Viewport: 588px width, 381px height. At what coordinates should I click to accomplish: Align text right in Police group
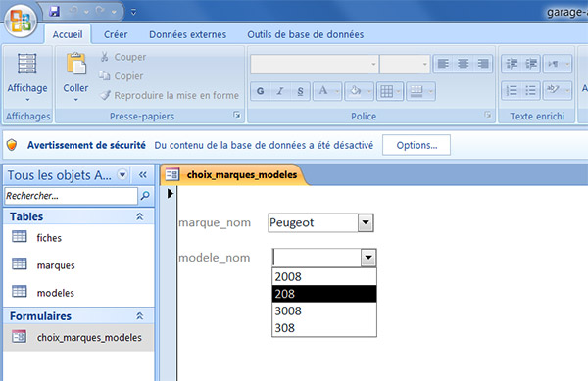pyautogui.click(x=483, y=64)
